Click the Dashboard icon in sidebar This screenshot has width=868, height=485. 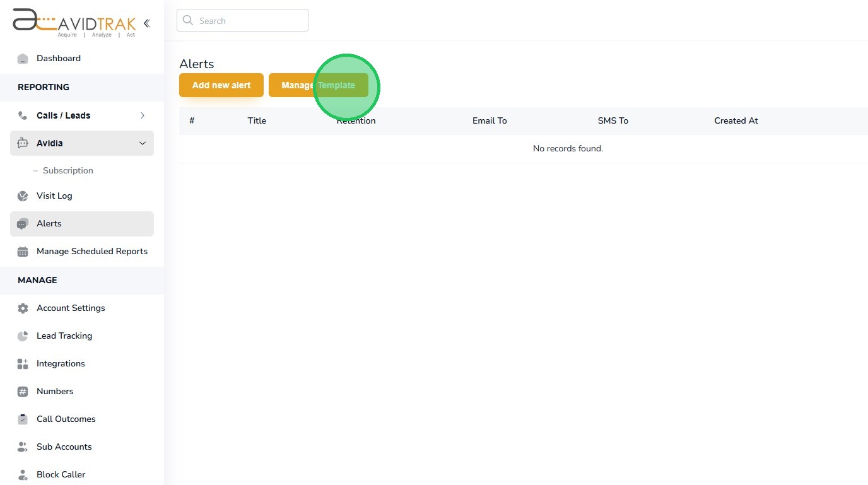23,59
